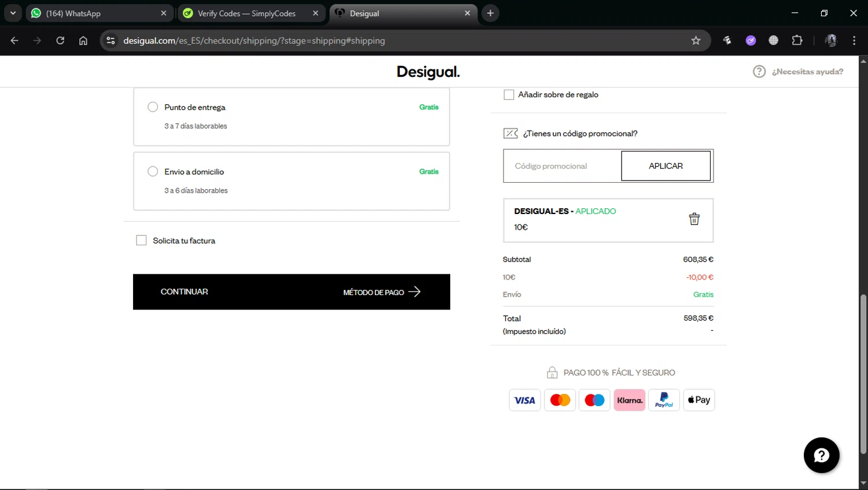The width and height of the screenshot is (868, 490).
Task: Open the tab search dropdown arrow
Action: coord(13,13)
